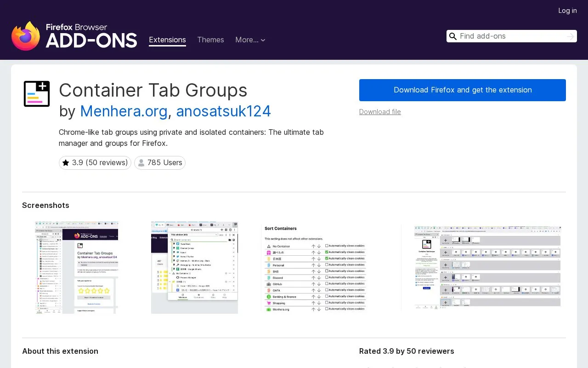
Task: Click the 785 Users badge
Action: pyautogui.click(x=160, y=163)
